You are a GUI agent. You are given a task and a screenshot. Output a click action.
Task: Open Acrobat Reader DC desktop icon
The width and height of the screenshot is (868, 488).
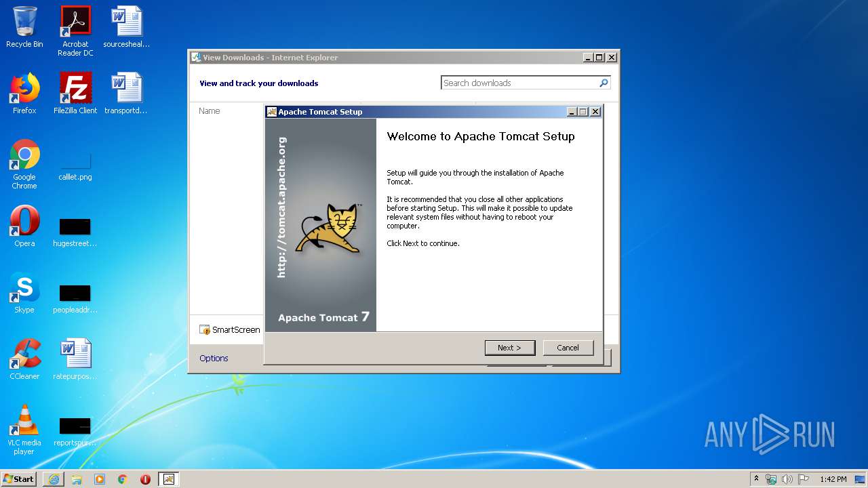[75, 31]
